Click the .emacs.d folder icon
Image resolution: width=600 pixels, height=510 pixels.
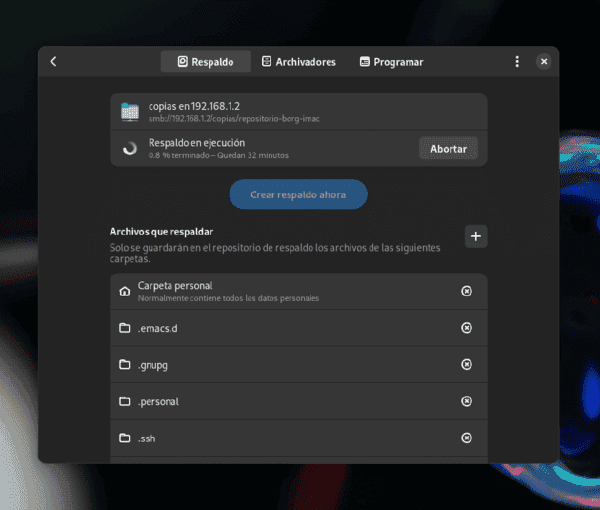click(x=124, y=328)
